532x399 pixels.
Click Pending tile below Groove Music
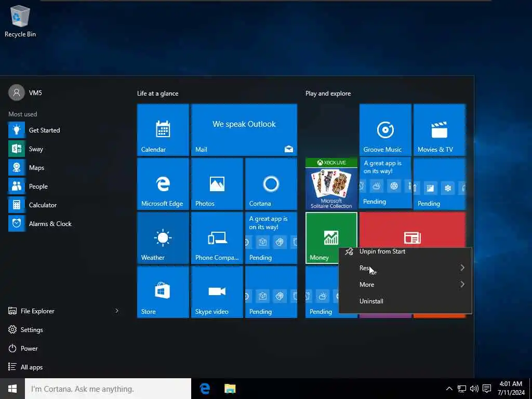[385, 183]
